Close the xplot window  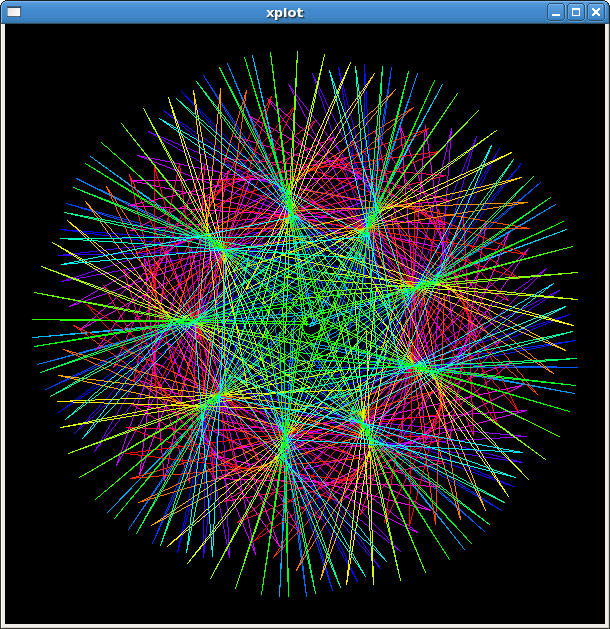[x=596, y=12]
